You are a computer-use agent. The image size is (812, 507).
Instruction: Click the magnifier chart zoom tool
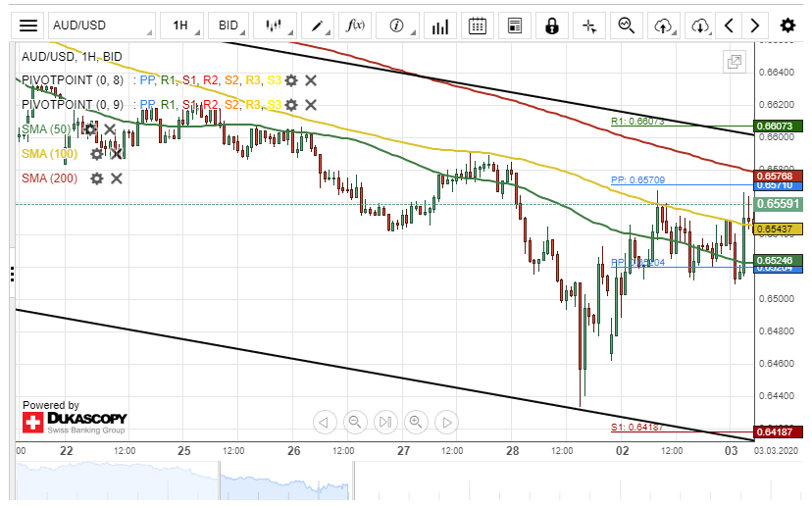pyautogui.click(x=627, y=25)
